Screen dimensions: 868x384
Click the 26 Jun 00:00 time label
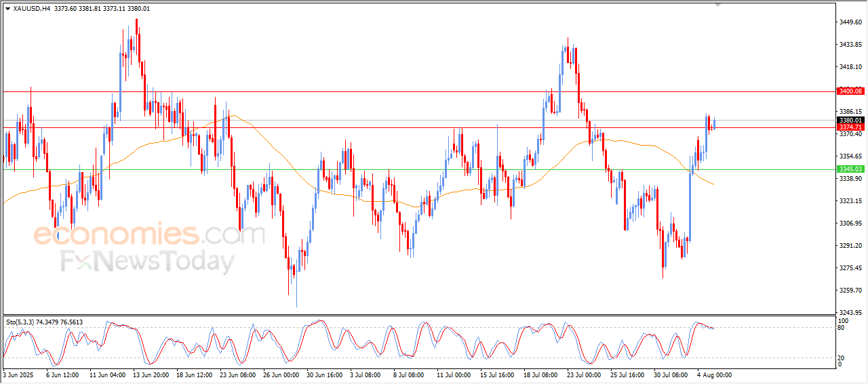[x=281, y=374]
